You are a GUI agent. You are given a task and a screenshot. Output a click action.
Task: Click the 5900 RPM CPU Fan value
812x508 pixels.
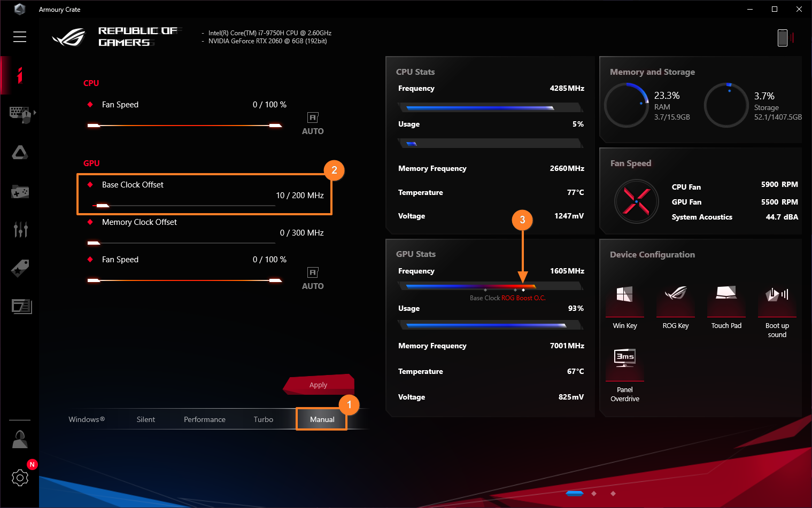tap(779, 184)
